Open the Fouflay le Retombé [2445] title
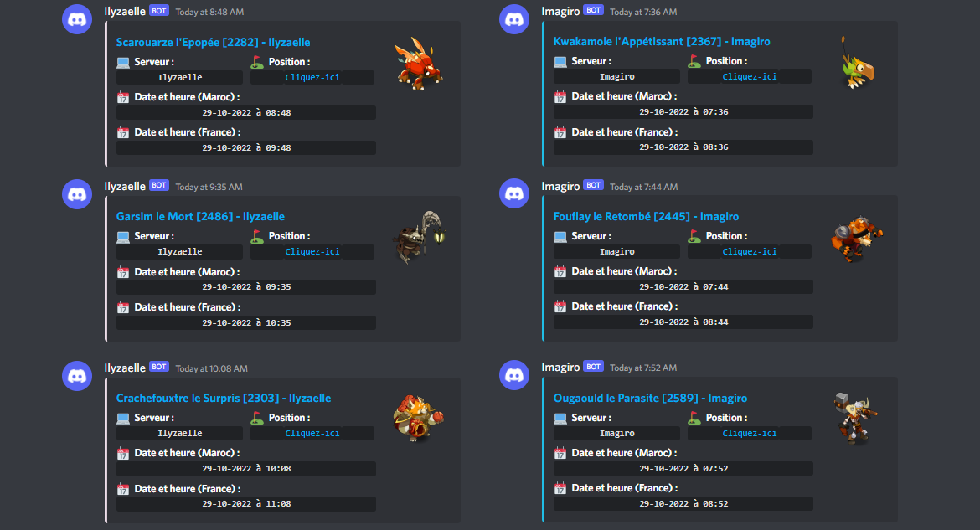This screenshot has width=980, height=530. pos(647,216)
